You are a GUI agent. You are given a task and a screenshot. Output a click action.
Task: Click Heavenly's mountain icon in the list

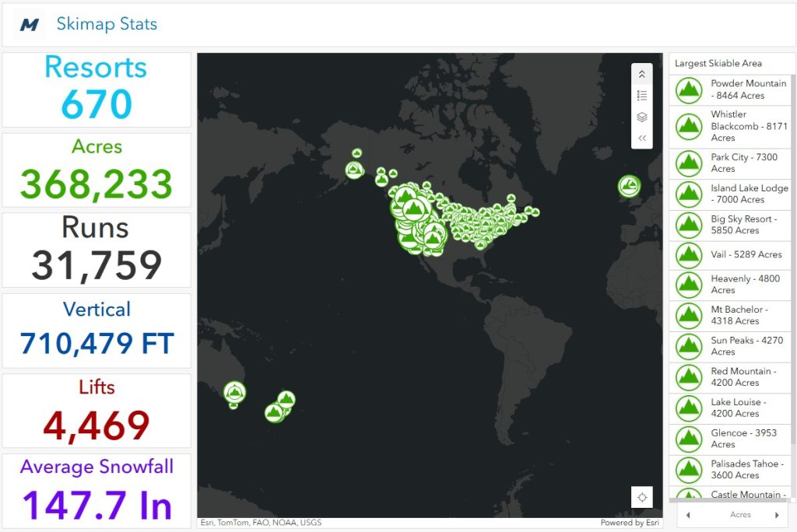pyautogui.click(x=688, y=285)
